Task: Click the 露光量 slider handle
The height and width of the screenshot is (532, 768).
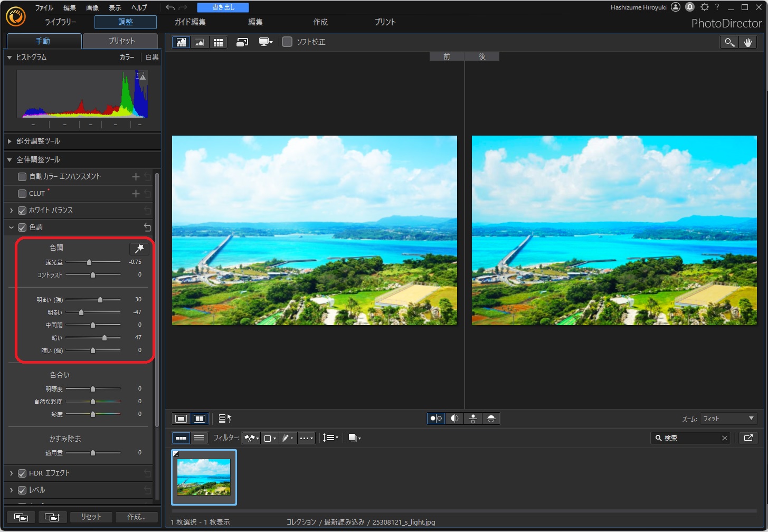Action: (x=89, y=262)
